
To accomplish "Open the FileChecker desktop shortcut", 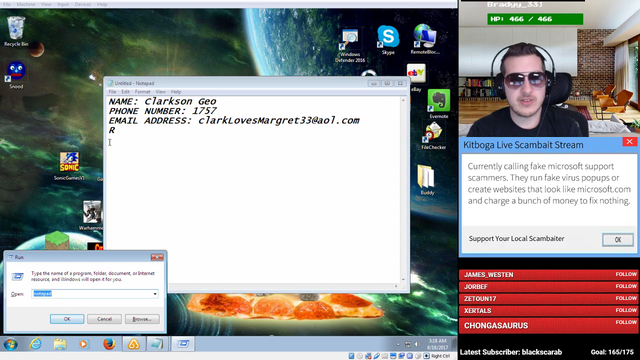I will (433, 136).
